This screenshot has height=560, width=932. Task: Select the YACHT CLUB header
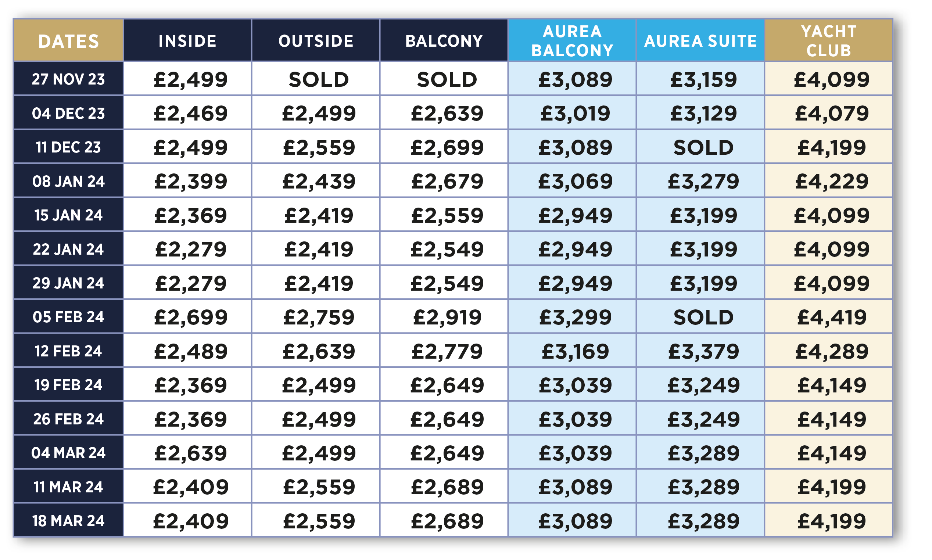click(829, 40)
